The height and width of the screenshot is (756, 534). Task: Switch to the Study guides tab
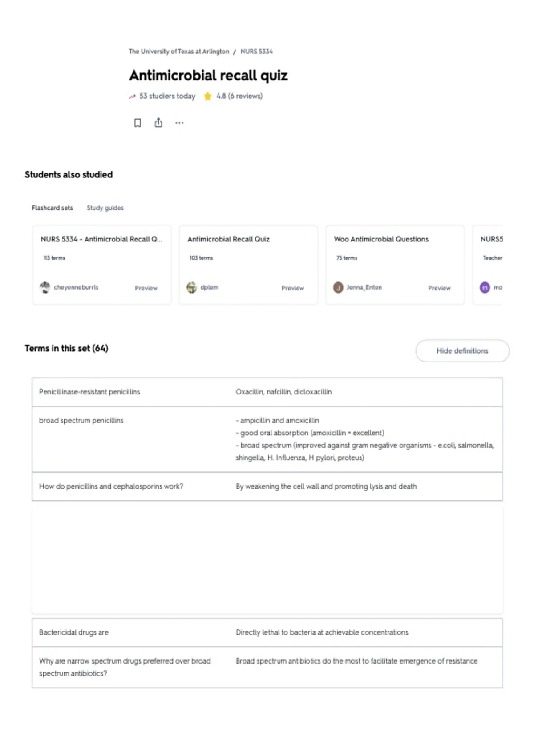105,208
